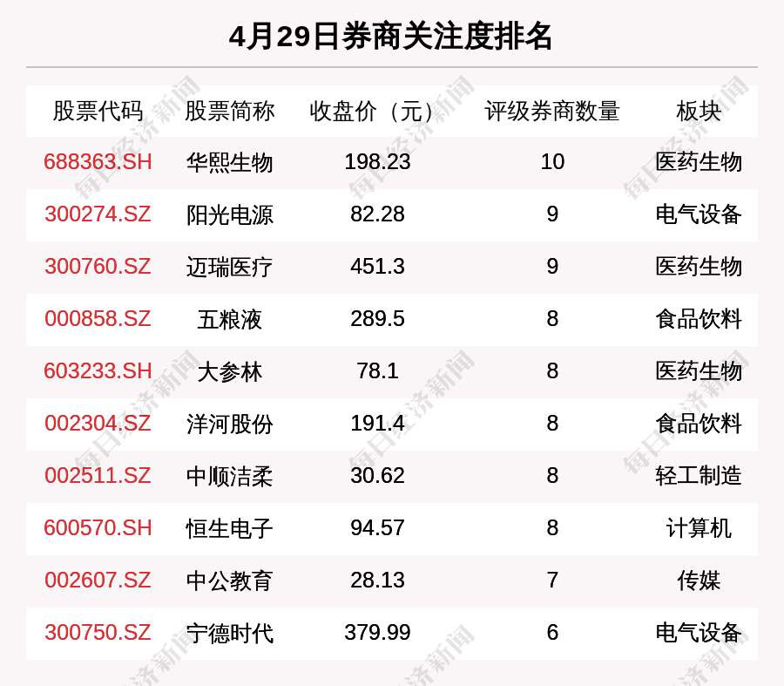
Task: Select 食品饮料 sector in the 五粮液 row
Action: coord(699,320)
